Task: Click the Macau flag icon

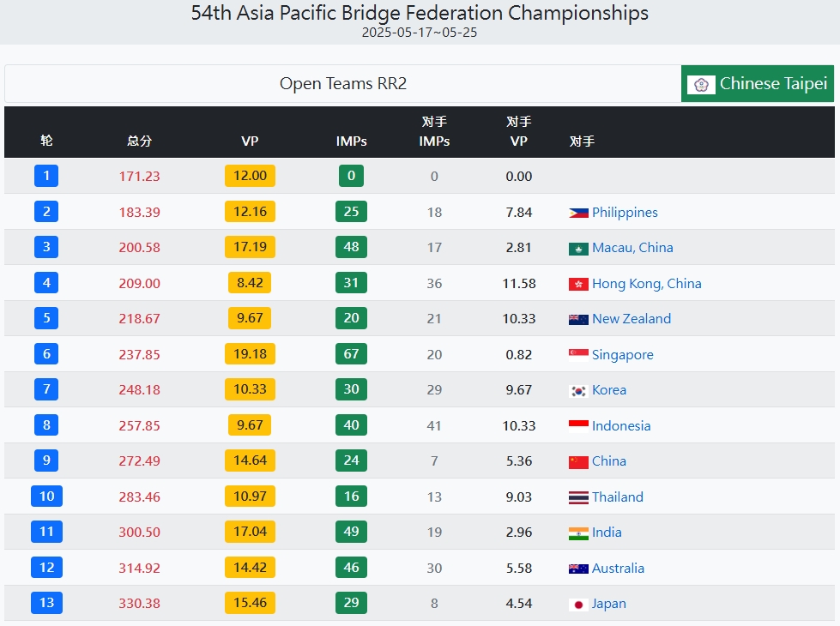Action: coord(578,249)
